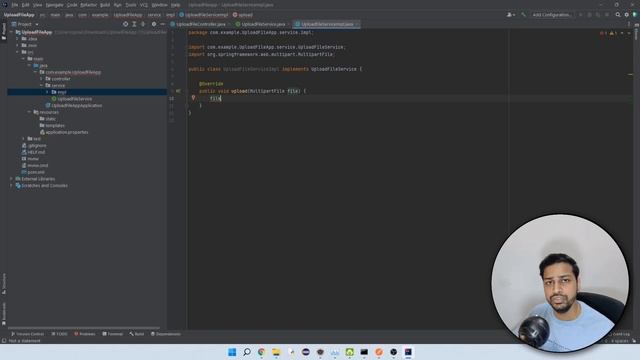This screenshot has width=640, height=360.
Task: Open the TODO tool window
Action: (x=60, y=334)
